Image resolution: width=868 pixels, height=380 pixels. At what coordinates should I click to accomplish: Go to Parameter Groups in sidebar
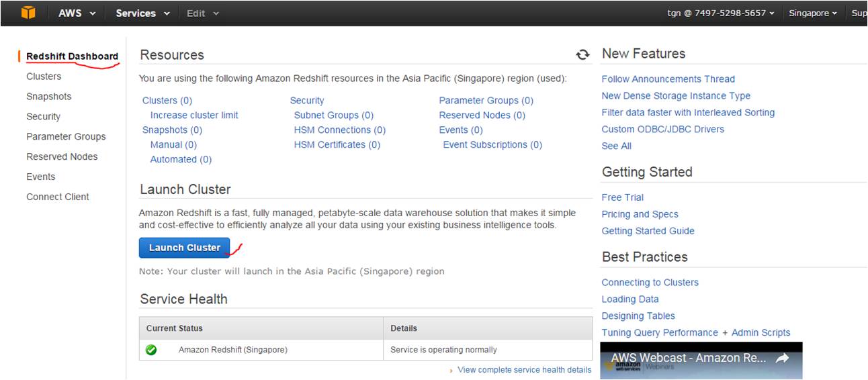click(66, 137)
